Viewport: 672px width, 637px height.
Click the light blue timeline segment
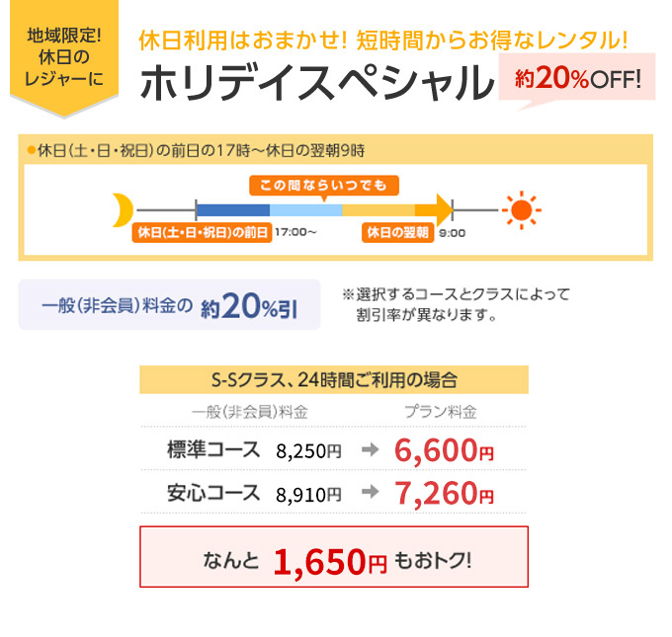[305, 210]
